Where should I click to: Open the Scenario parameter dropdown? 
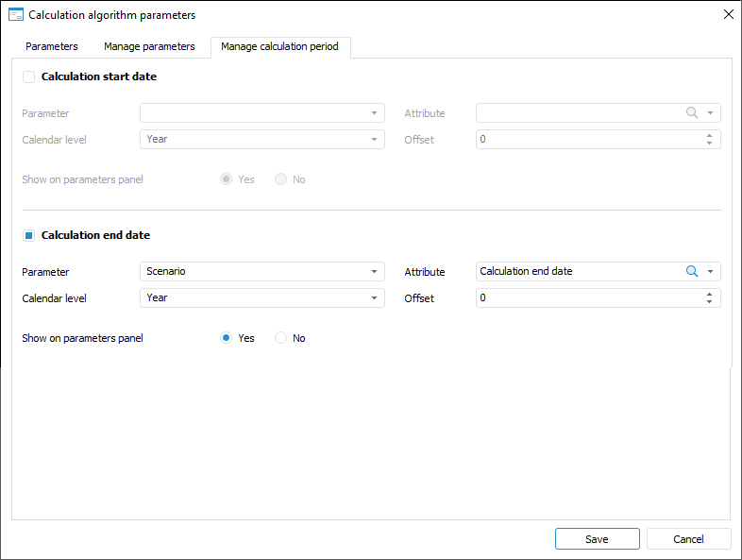click(x=374, y=272)
